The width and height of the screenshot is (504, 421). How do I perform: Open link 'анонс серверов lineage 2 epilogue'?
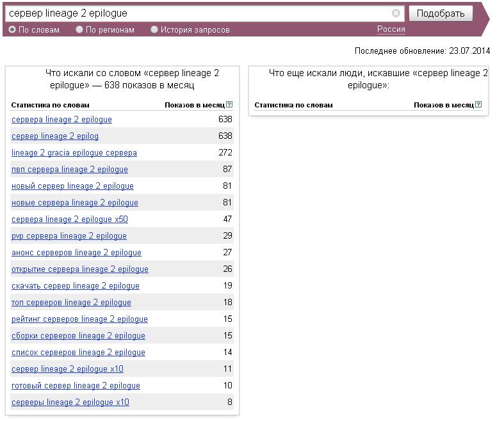click(x=76, y=253)
